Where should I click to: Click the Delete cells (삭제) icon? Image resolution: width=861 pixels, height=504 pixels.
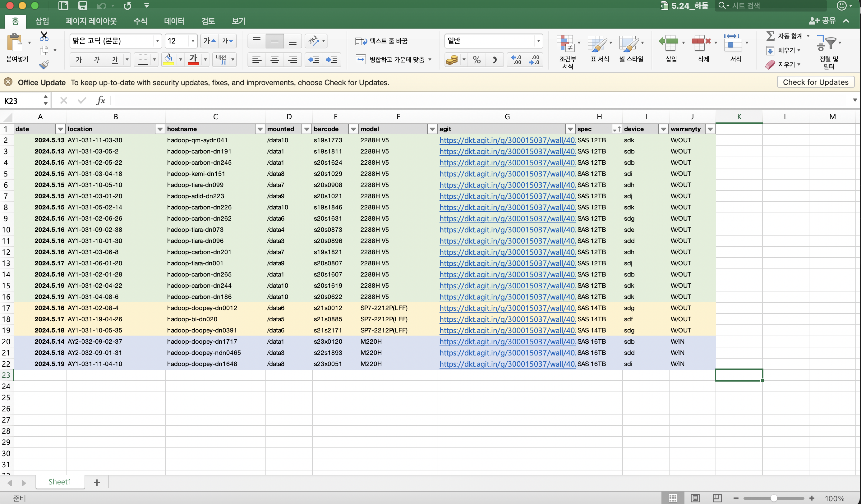(701, 43)
